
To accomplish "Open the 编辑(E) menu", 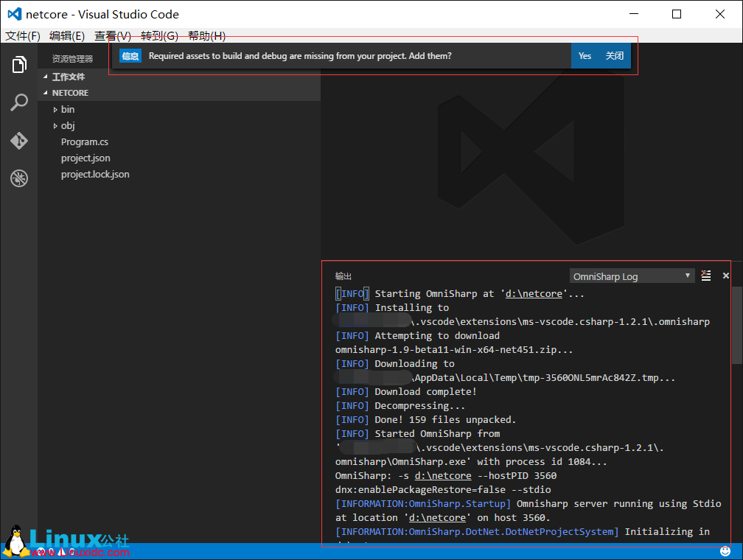I will [x=67, y=36].
